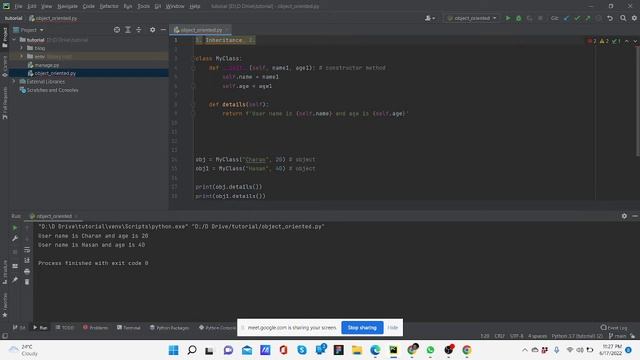Toggle soft-wrap in Run console
This screenshot has width=640, height=360.
click(27, 249)
